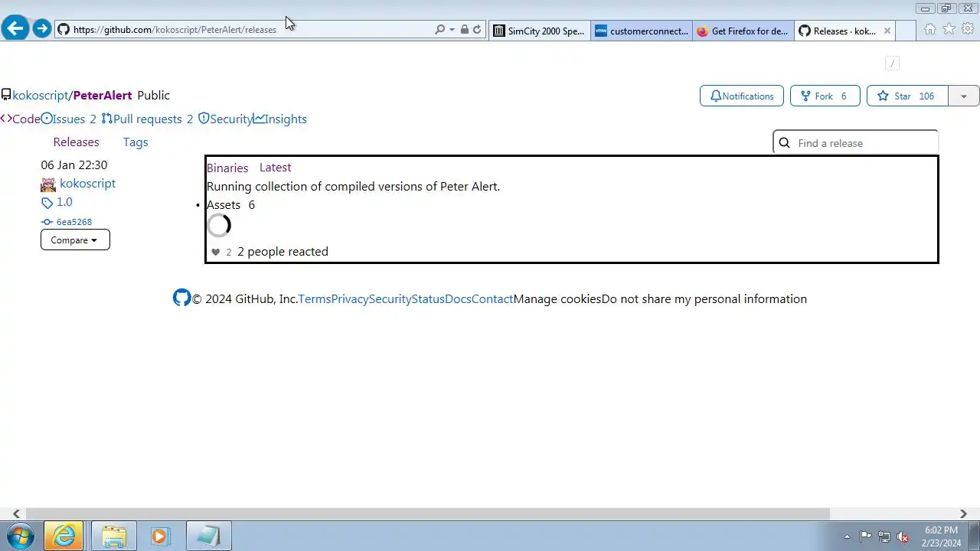Click the muted volume tray icon
The width and height of the screenshot is (980, 551).
point(903,536)
